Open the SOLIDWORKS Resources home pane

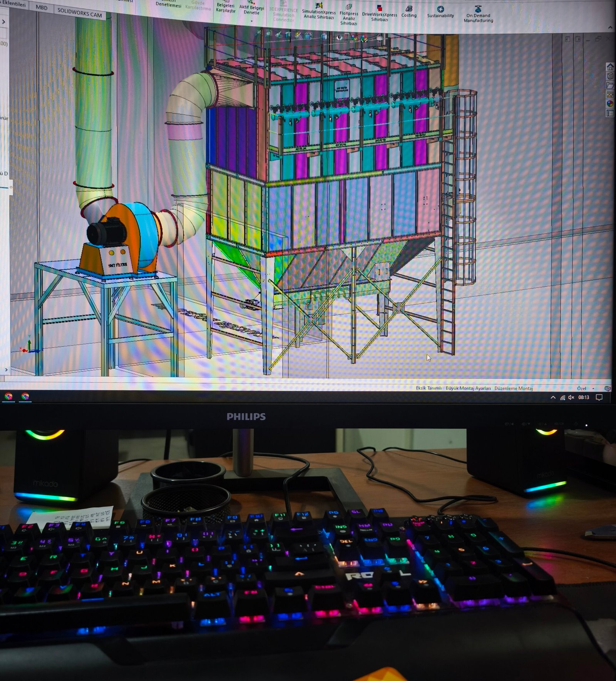pos(610,67)
